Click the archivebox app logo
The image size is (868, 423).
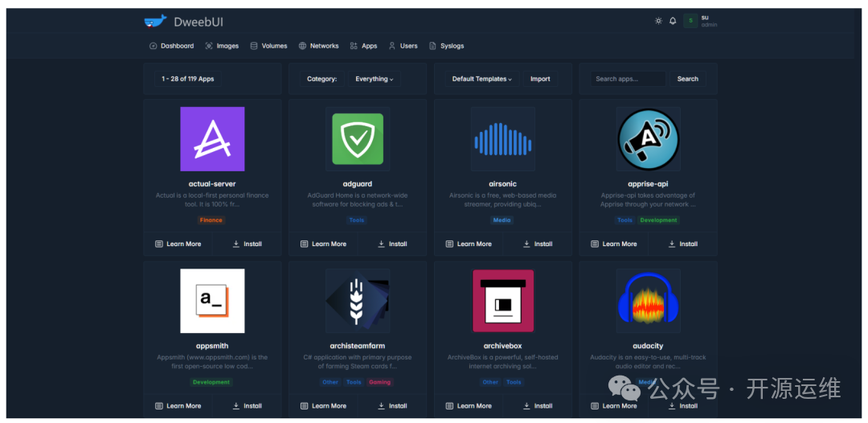coord(502,301)
